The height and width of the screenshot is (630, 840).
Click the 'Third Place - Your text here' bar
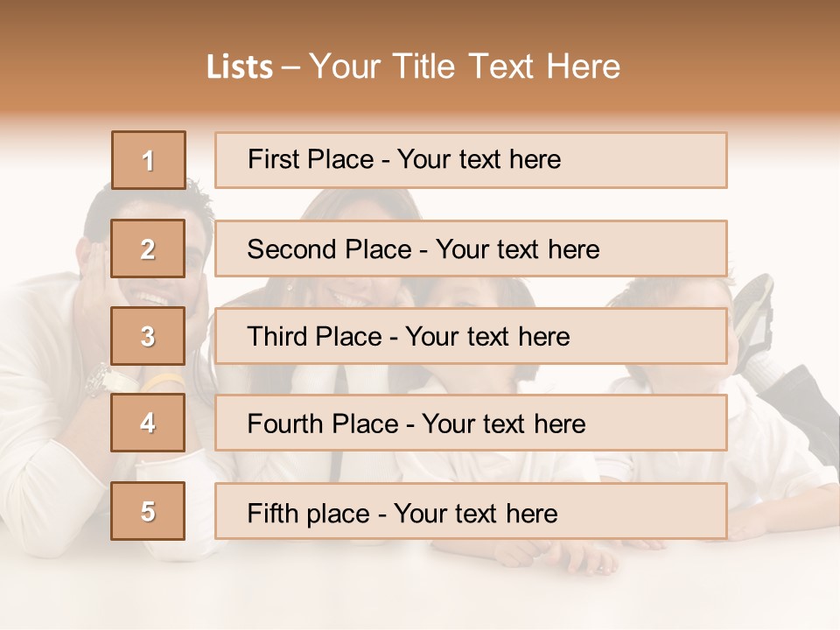pyautogui.click(x=471, y=336)
